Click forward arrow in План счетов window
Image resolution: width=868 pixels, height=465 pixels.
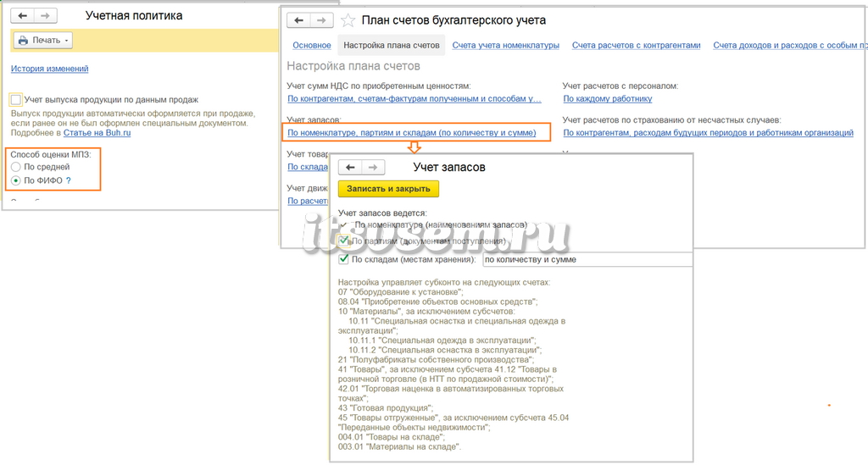pyautogui.click(x=321, y=20)
